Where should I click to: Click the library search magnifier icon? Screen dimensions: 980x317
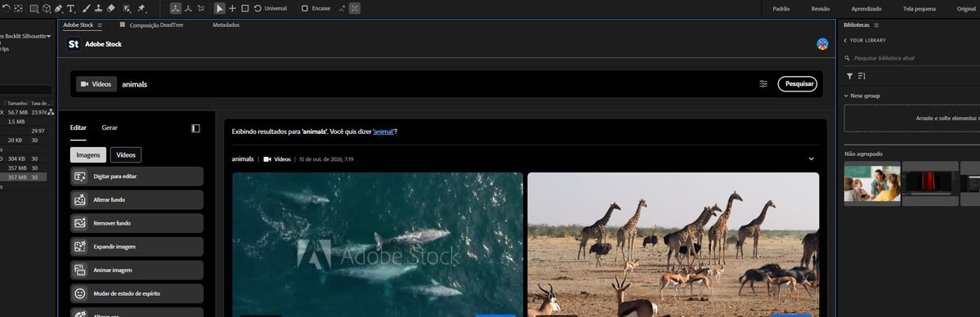[848, 58]
